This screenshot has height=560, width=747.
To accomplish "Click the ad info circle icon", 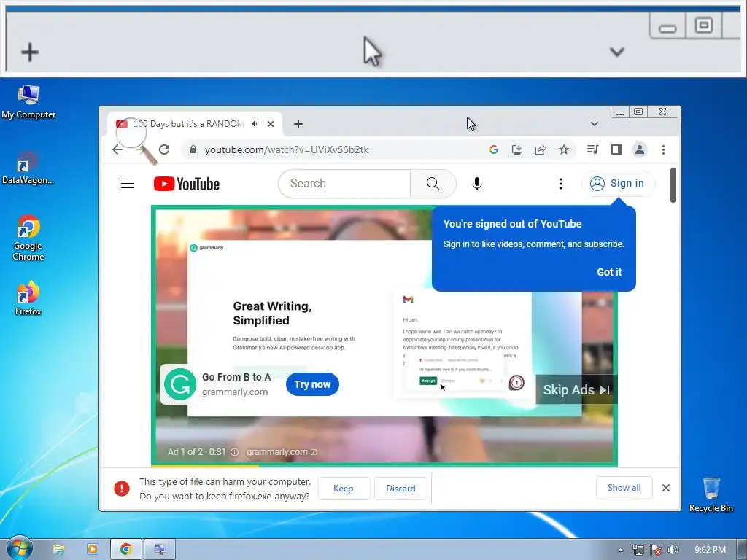I will [234, 452].
